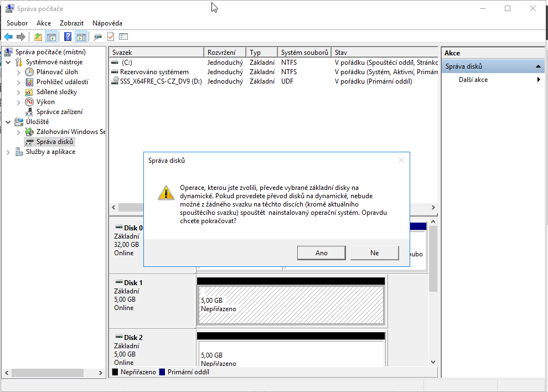The height and width of the screenshot is (392, 548).
Task: Open the Zobrazit menu
Action: 71,23
